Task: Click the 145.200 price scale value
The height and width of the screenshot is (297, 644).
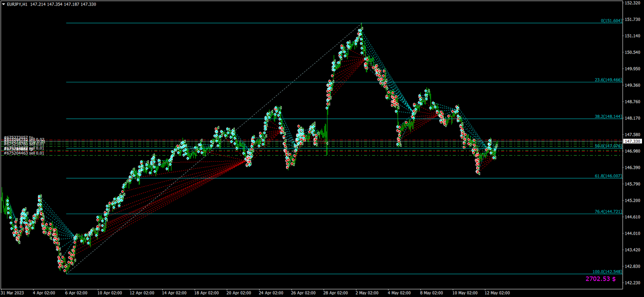Action: coord(632,201)
